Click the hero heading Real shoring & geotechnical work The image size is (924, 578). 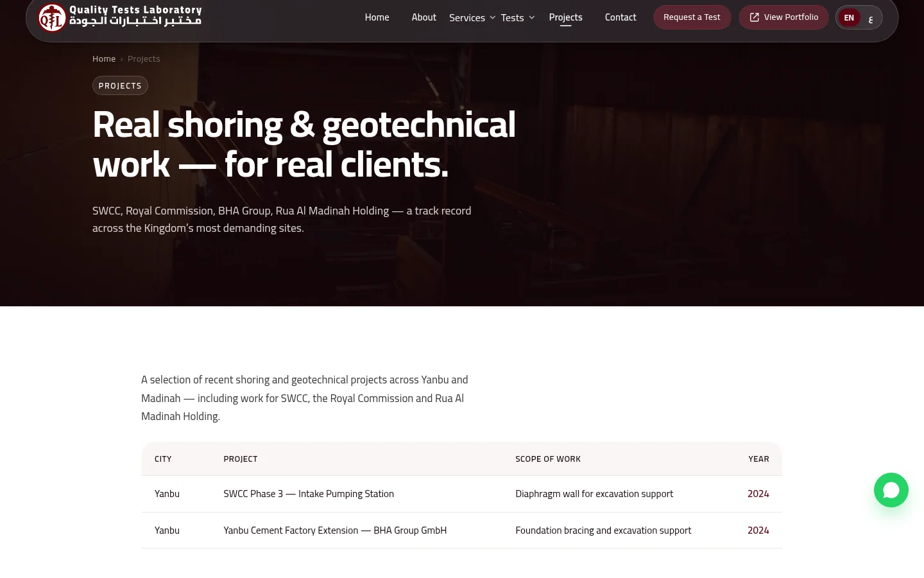[x=304, y=144]
